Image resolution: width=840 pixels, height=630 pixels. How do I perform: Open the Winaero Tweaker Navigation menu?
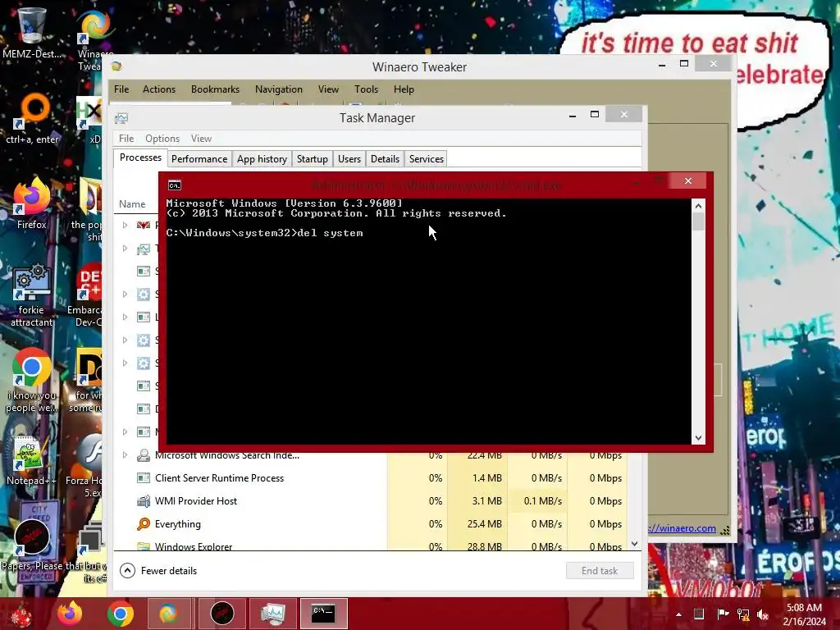279,89
